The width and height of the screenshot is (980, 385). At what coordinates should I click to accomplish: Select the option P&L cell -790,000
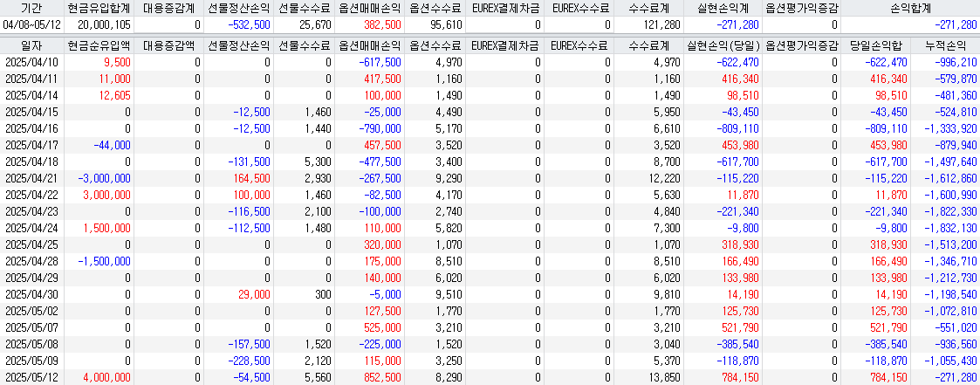click(x=380, y=128)
